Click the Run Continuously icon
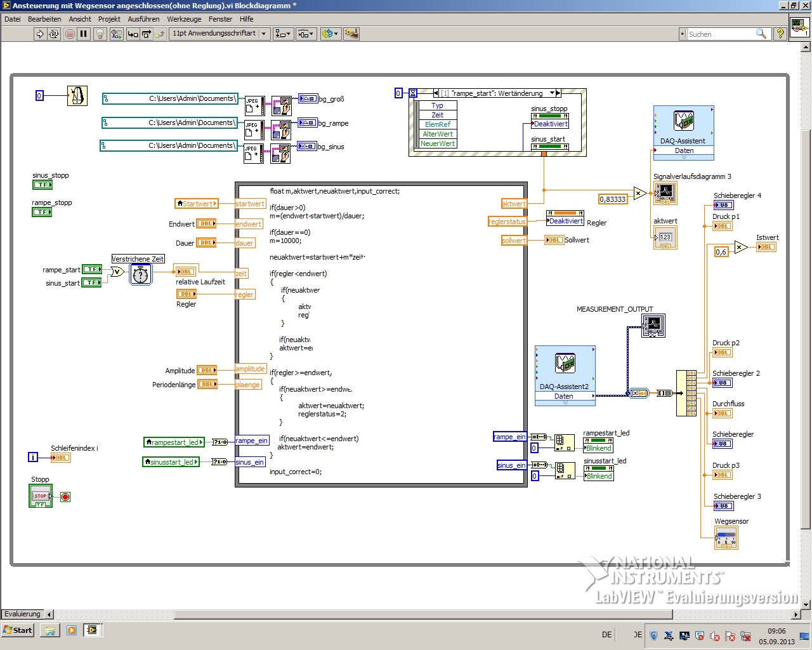The height and width of the screenshot is (650, 812). pos(54,34)
